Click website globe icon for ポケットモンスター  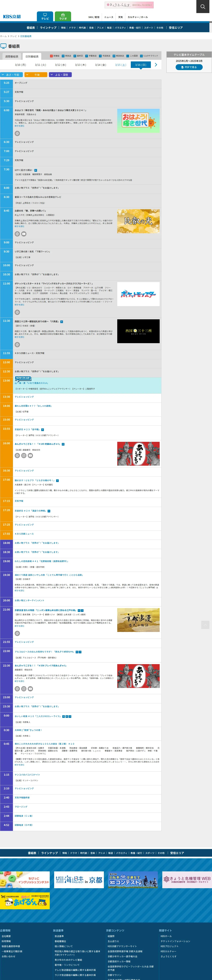(17, 312)
